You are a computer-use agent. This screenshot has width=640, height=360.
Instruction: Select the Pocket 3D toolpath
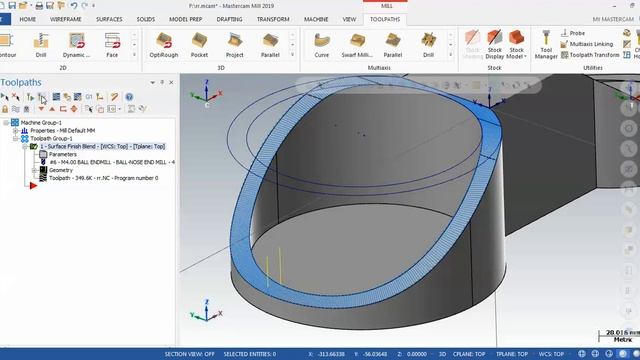(x=199, y=45)
